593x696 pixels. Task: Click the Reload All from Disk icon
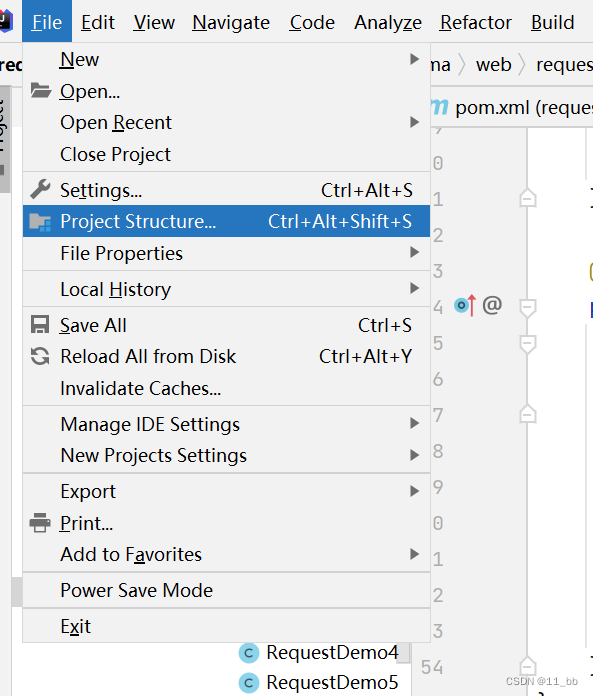tap(40, 356)
